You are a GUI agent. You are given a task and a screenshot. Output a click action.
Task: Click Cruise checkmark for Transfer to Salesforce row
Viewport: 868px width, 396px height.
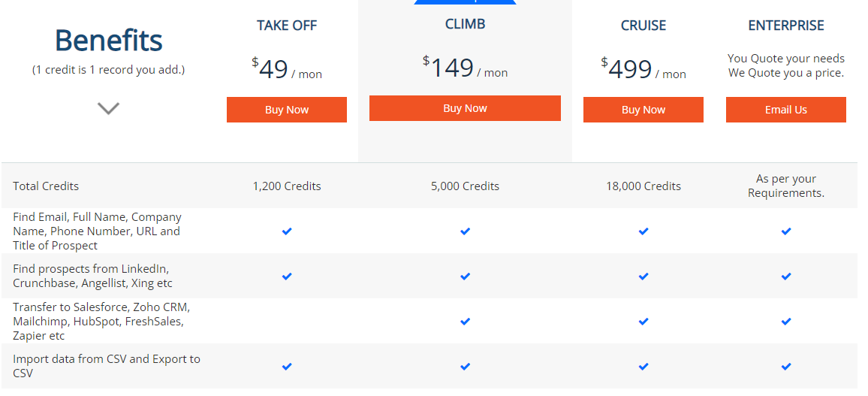(643, 321)
